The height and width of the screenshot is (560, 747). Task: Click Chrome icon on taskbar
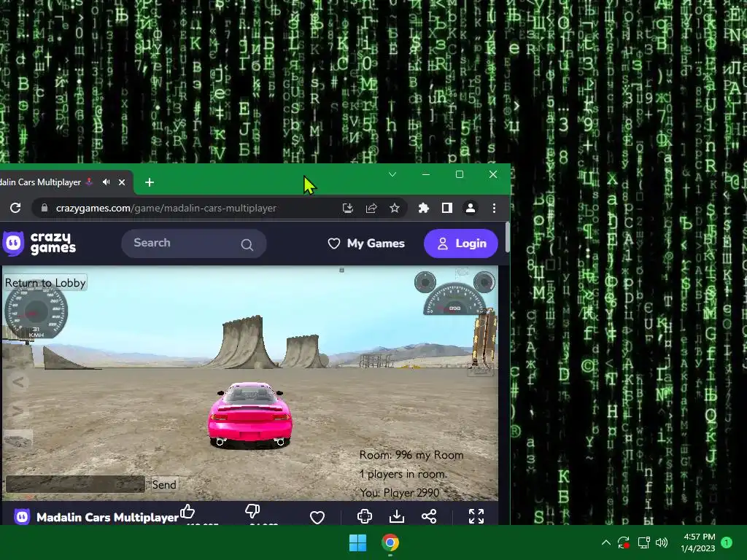pos(390,542)
